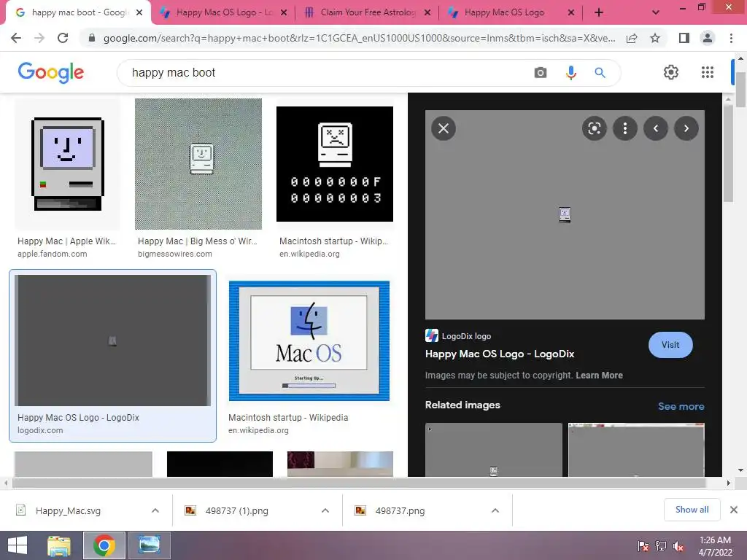Close the downloads bar
747x560 pixels.
point(734,510)
